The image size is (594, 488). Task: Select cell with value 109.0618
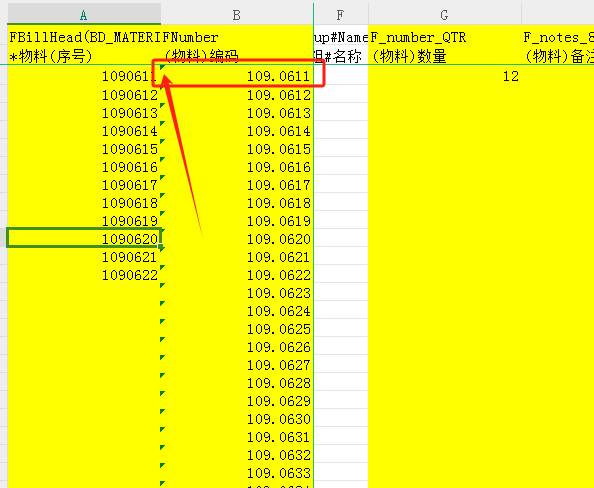[237, 202]
